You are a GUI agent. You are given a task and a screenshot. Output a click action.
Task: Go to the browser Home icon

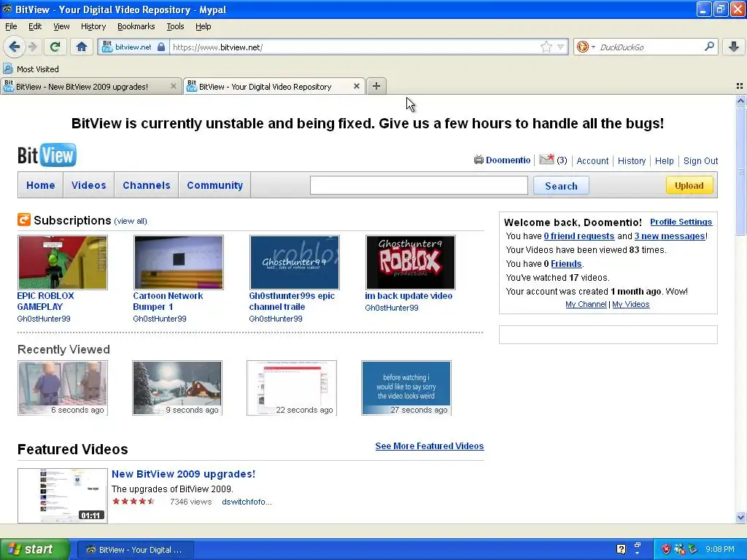[82, 47]
